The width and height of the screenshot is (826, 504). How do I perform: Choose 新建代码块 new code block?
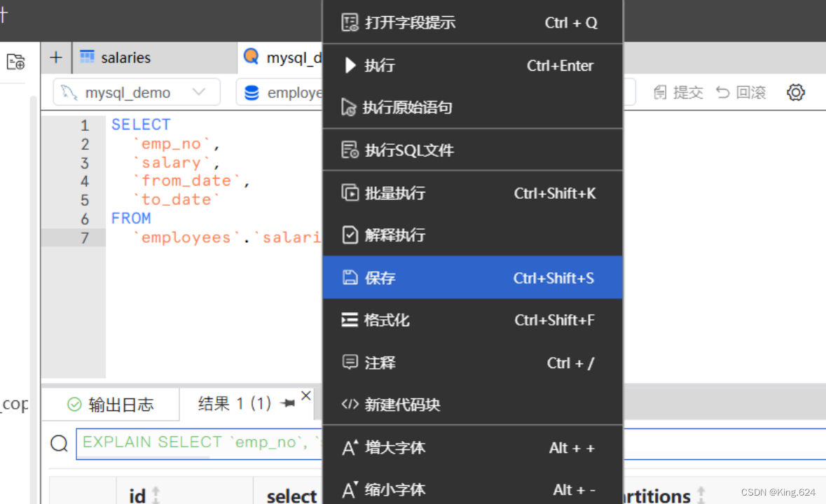(x=472, y=404)
